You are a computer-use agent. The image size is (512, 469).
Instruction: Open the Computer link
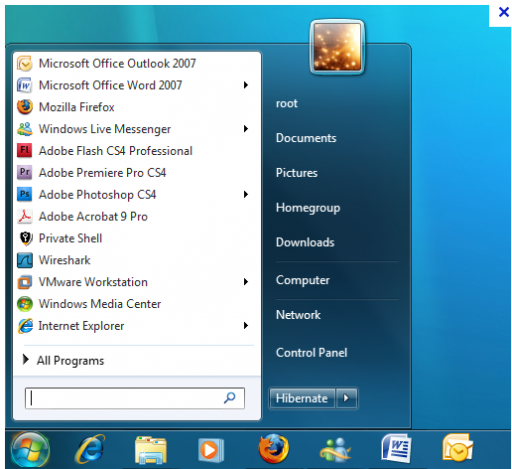pyautogui.click(x=302, y=280)
